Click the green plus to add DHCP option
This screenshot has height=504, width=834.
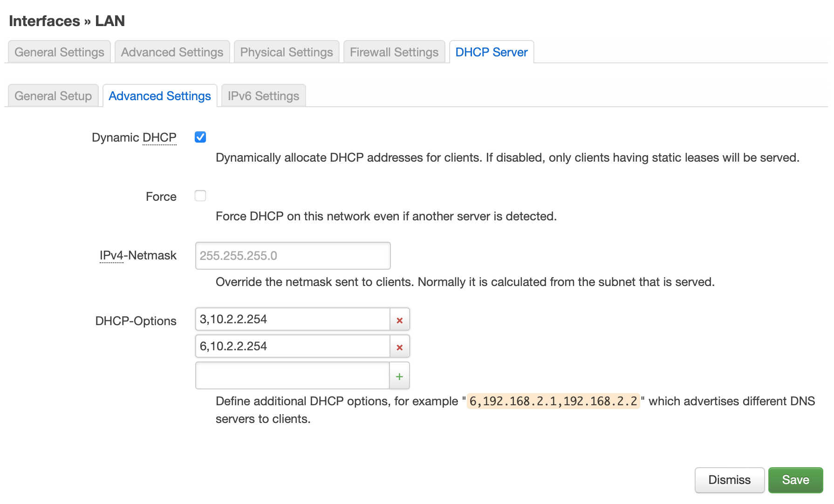pos(399,376)
